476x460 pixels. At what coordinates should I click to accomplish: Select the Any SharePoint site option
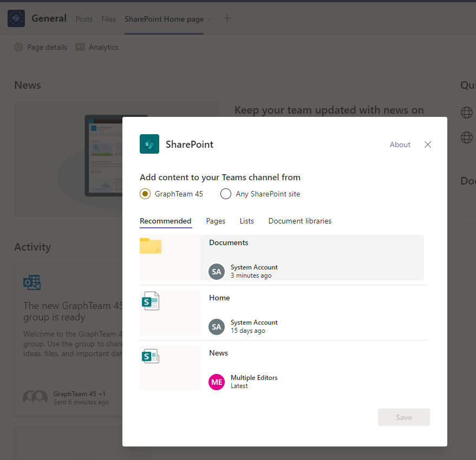click(226, 194)
